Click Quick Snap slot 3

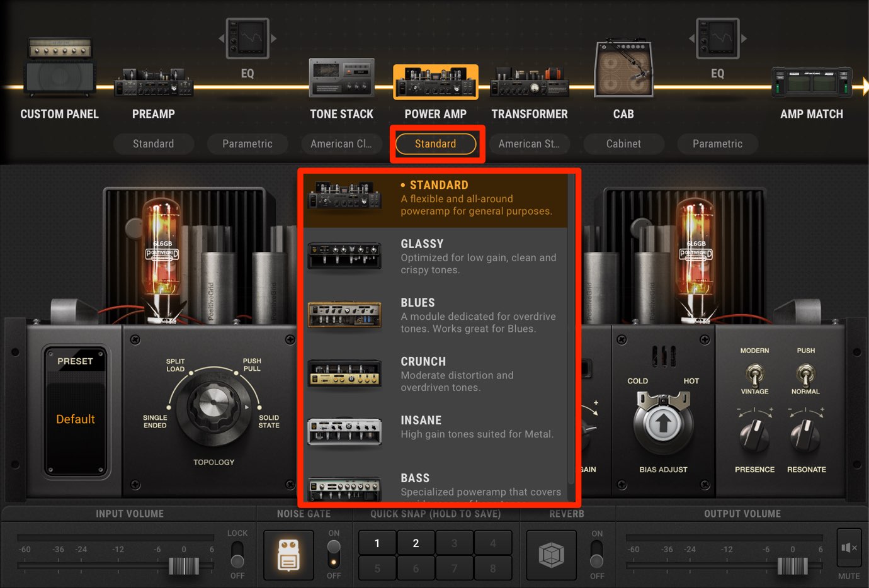454,543
